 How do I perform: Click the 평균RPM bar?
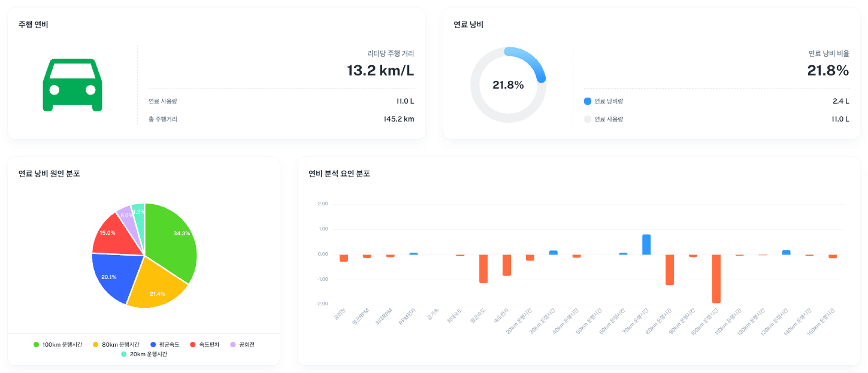pos(367,256)
